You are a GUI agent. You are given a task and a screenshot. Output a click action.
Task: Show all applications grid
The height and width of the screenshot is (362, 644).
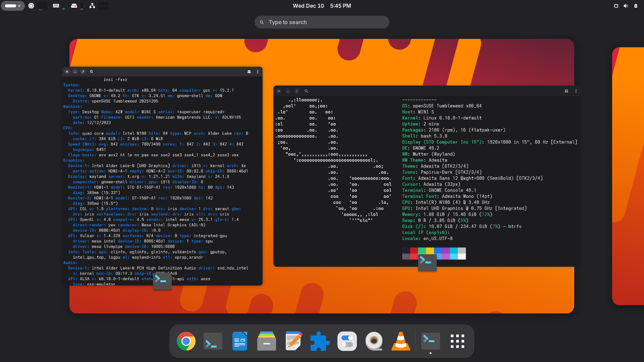(x=457, y=341)
